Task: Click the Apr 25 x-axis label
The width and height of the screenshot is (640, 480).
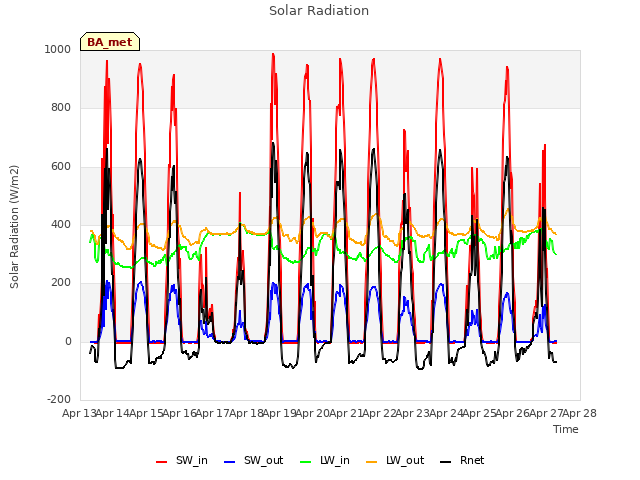Action: [x=480, y=413]
